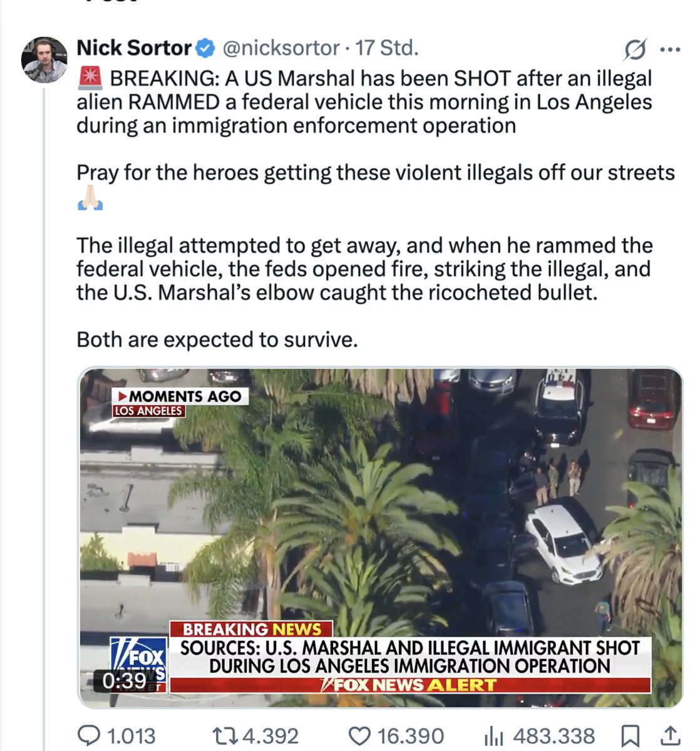Share post with upload arrow icon
The image size is (700, 751).
(x=671, y=735)
